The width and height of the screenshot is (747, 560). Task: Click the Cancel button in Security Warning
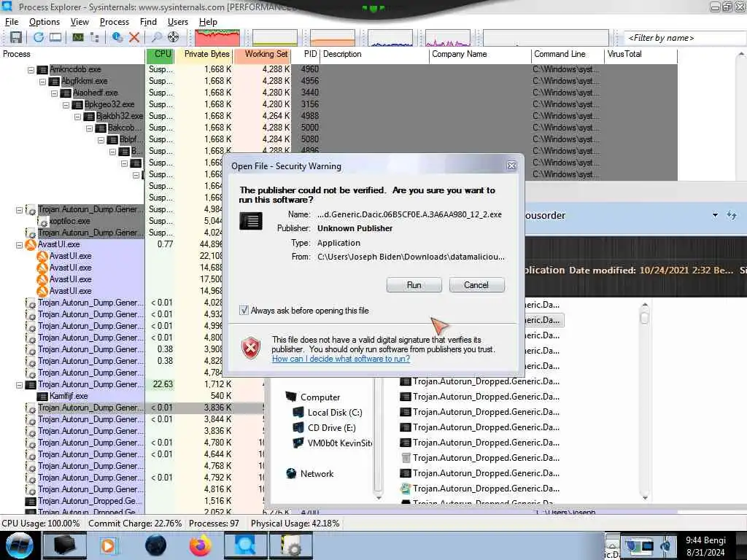[476, 285]
